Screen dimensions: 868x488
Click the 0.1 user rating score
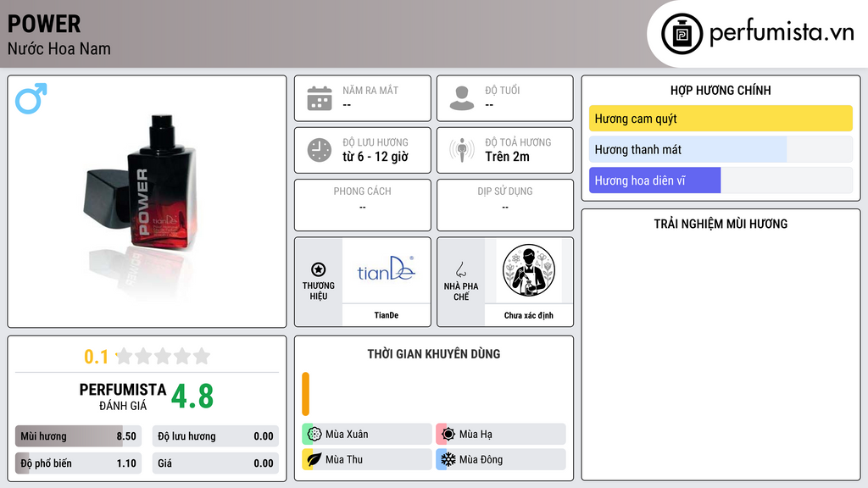pos(96,357)
